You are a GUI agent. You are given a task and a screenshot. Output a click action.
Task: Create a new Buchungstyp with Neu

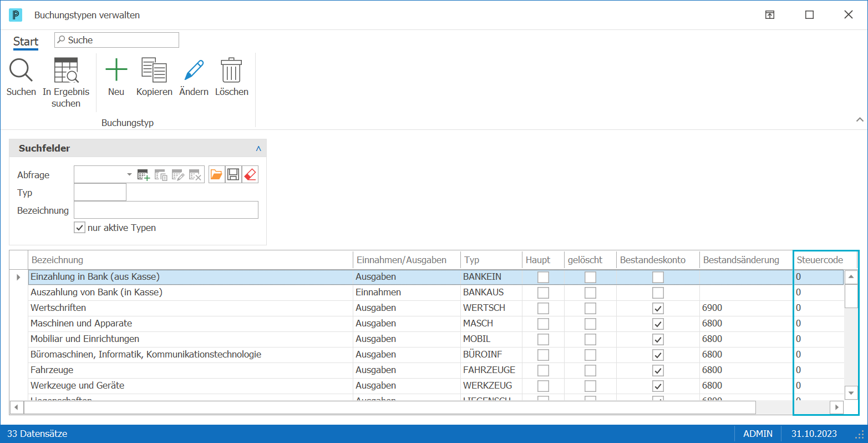116,71
